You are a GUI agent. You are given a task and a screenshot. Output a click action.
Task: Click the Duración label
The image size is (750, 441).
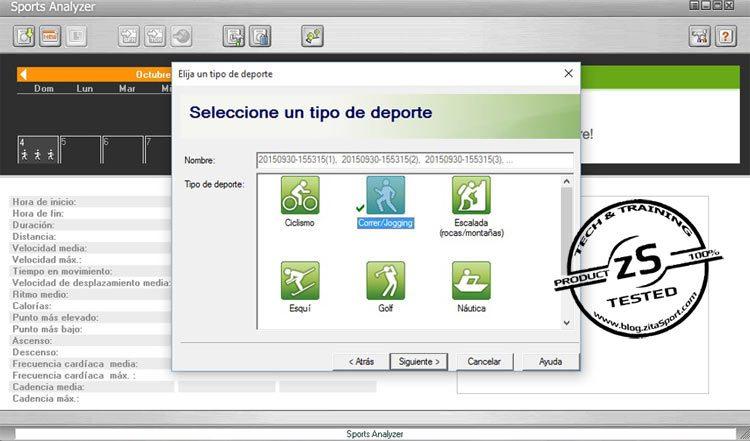coord(33,225)
